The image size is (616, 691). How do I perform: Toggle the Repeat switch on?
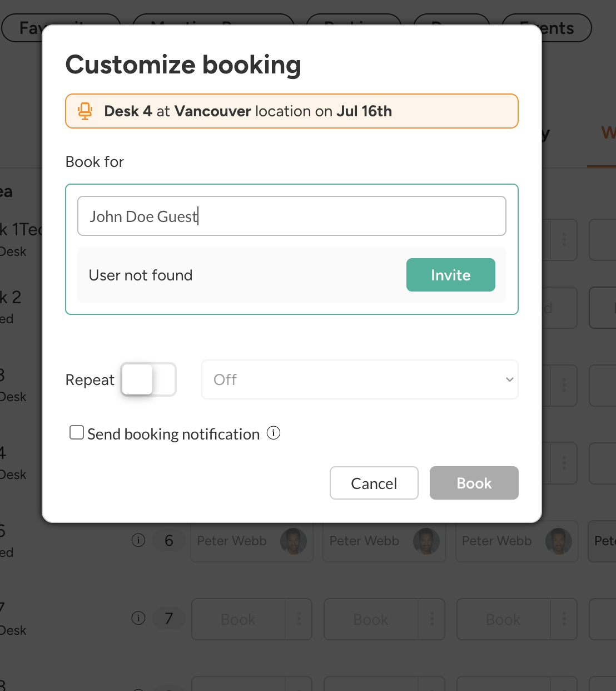pyautogui.click(x=149, y=379)
